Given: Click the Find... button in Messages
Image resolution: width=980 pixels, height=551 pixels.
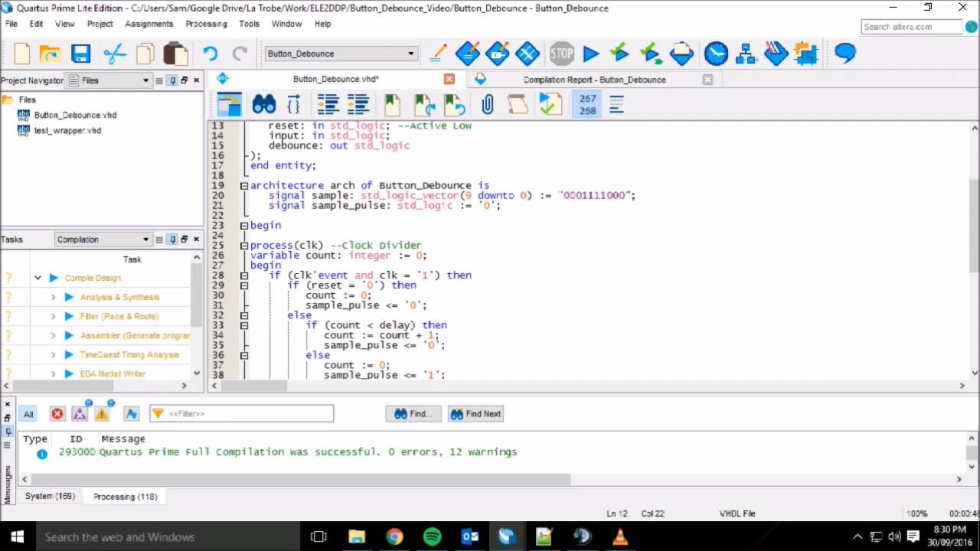Looking at the screenshot, I should click(x=413, y=414).
